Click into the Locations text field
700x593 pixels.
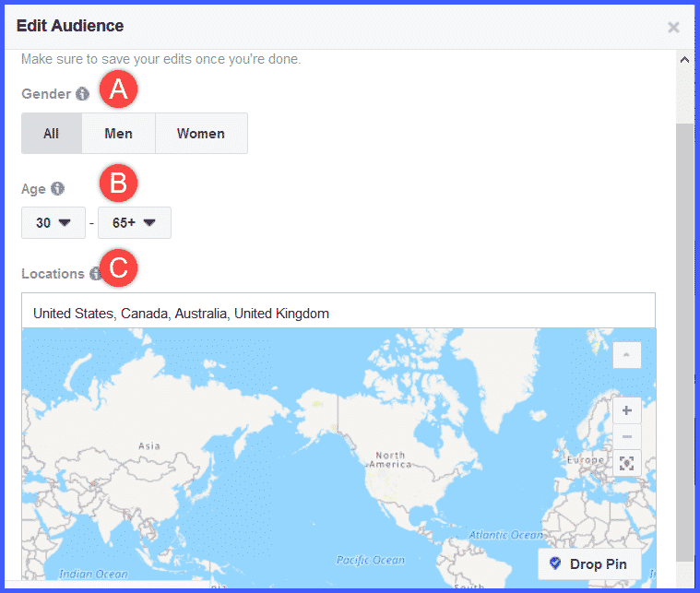point(338,314)
